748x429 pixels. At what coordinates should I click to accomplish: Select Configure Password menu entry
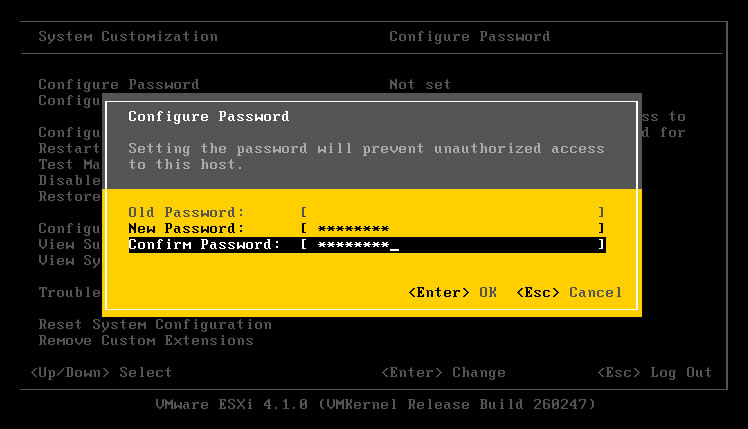point(119,84)
